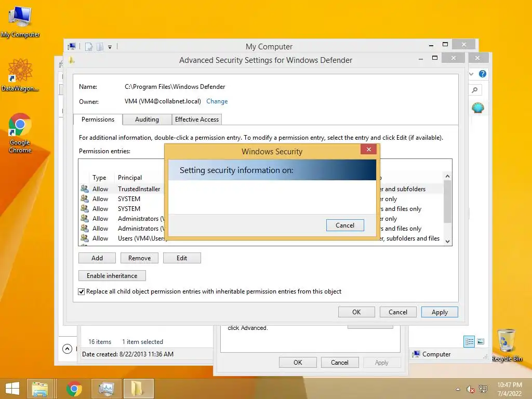Click the scroll up arrow of permission list
The width and height of the screenshot is (532, 399).
tap(447, 176)
